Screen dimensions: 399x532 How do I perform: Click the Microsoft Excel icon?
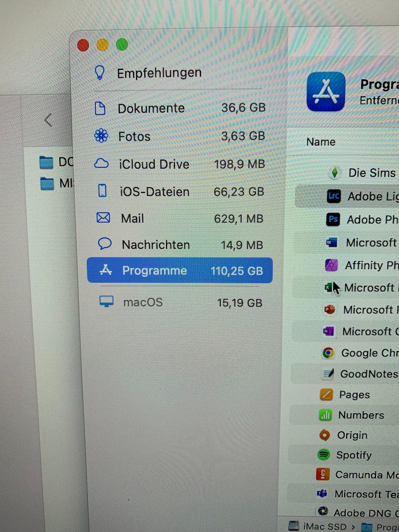(329, 288)
